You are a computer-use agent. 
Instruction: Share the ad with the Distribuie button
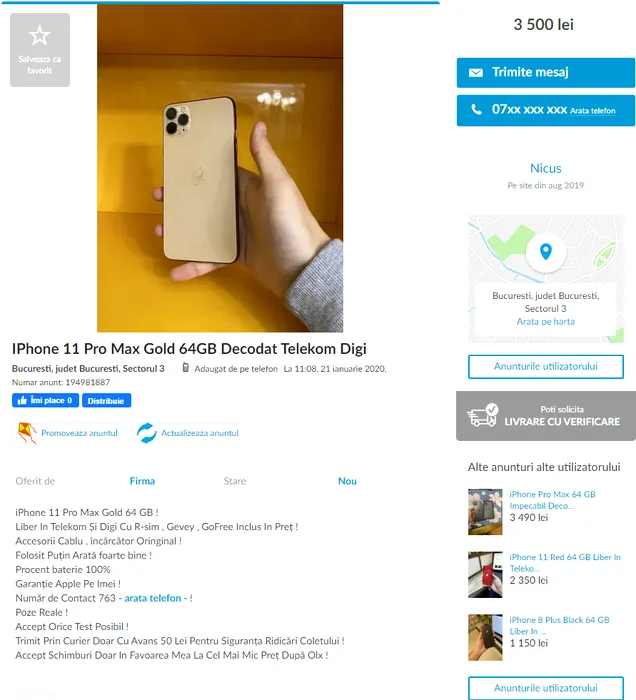106,400
